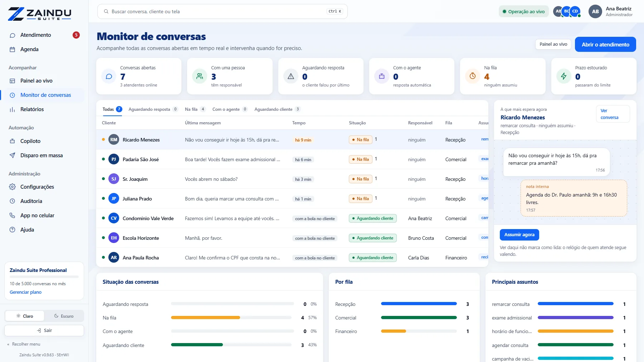The width and height of the screenshot is (644, 362).
Task: Open Gerenciar plano link
Action: pos(26,292)
